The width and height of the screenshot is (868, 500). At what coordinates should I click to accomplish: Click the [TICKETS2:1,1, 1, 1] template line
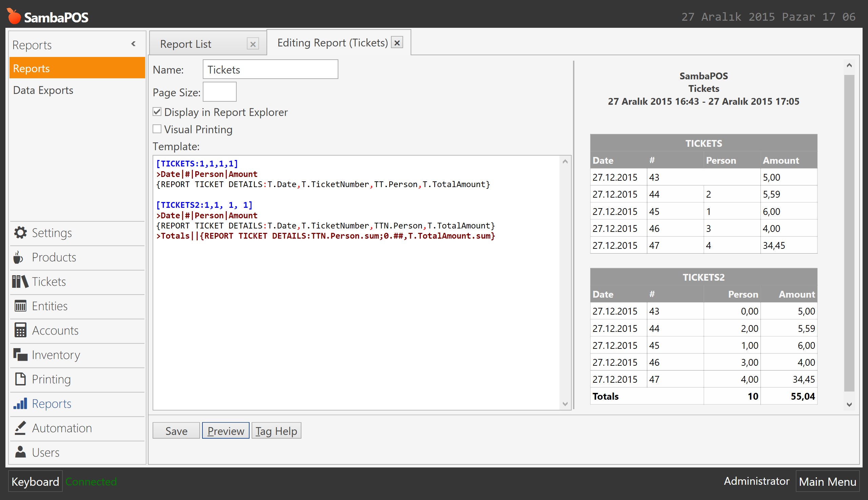pyautogui.click(x=204, y=205)
